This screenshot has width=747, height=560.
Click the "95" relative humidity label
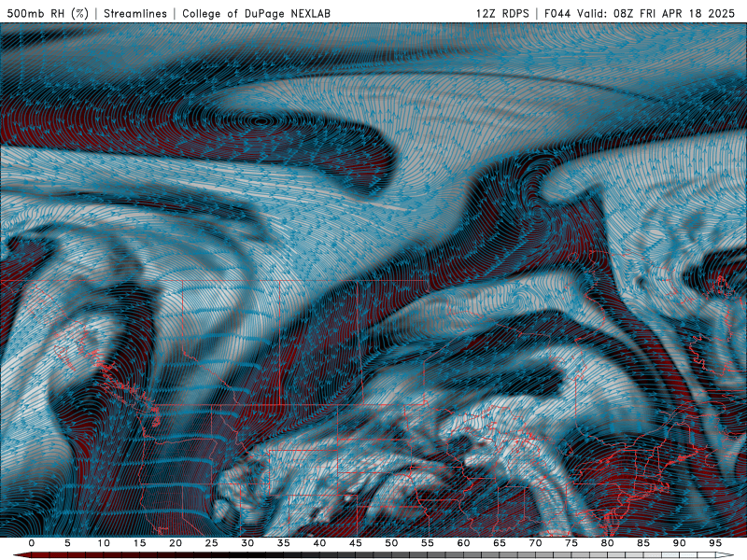[715, 543]
